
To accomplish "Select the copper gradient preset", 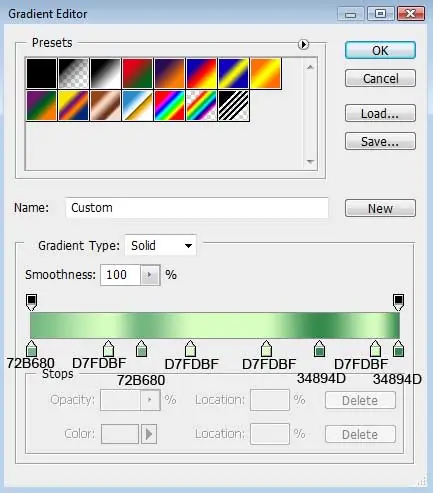I will coord(105,105).
